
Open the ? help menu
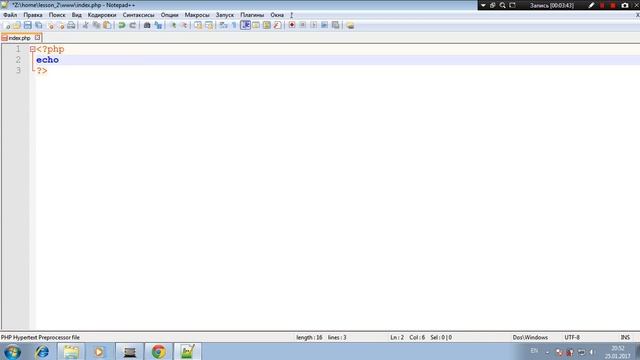(x=291, y=15)
